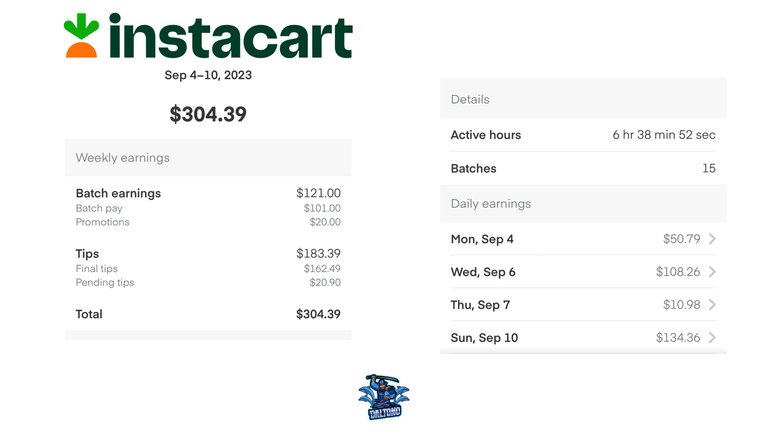Click the Instacart wordmark text

231,36
